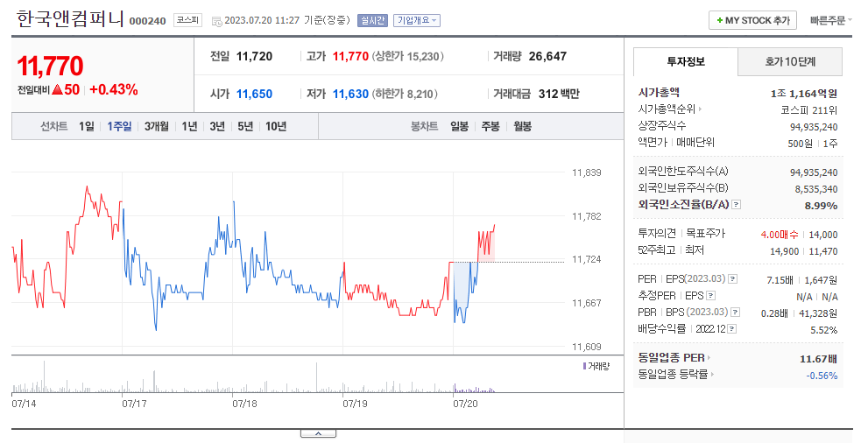Click the 거래대금 value 312 백만
The height and width of the screenshot is (443, 868).
coord(559,94)
